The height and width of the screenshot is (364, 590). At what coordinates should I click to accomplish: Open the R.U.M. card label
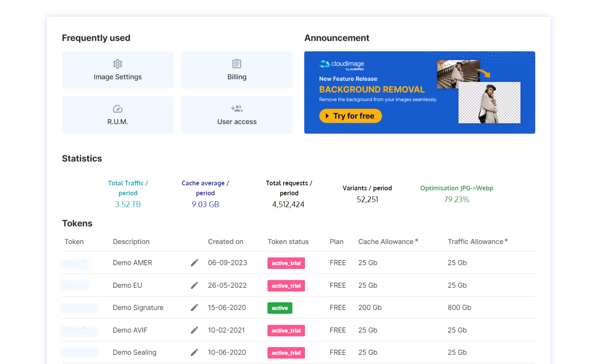point(118,122)
